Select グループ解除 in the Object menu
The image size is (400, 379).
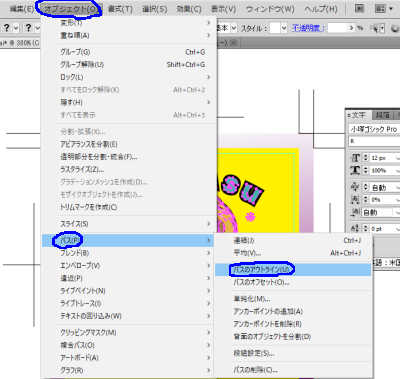point(82,64)
